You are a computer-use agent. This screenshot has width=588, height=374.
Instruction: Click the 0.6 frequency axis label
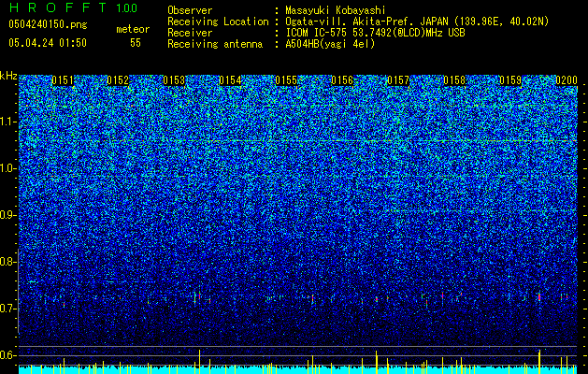pyautogui.click(x=8, y=355)
